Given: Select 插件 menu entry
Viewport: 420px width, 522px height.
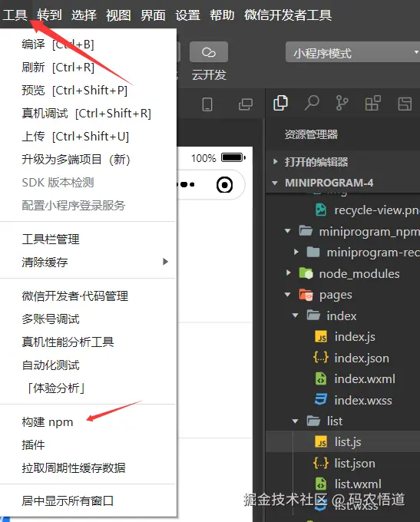Looking at the screenshot, I should point(33,444).
